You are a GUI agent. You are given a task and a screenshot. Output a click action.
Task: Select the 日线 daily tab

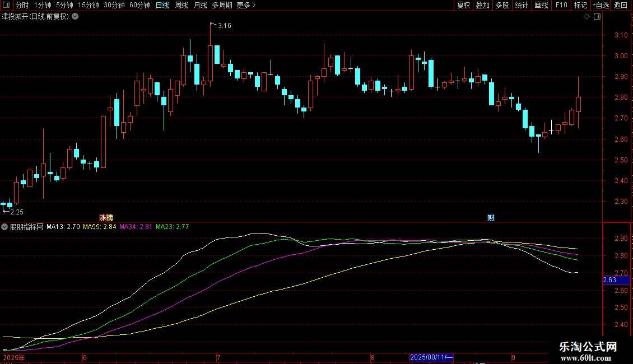162,5
